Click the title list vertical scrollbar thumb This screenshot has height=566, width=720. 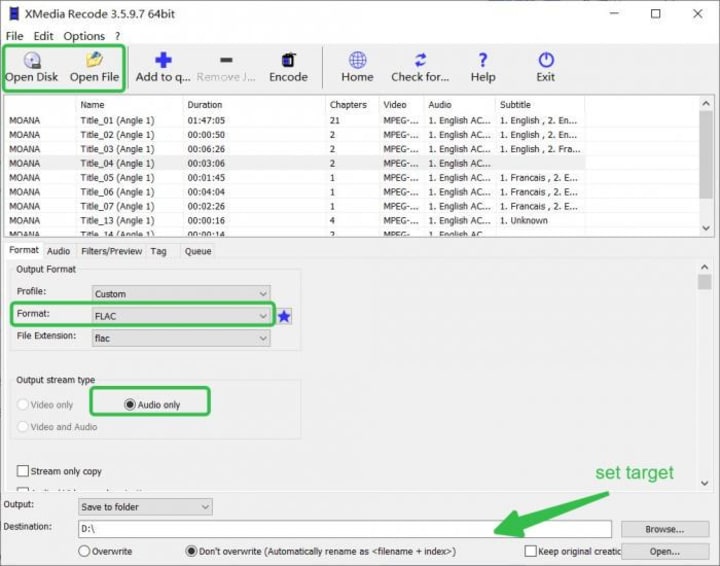706,154
